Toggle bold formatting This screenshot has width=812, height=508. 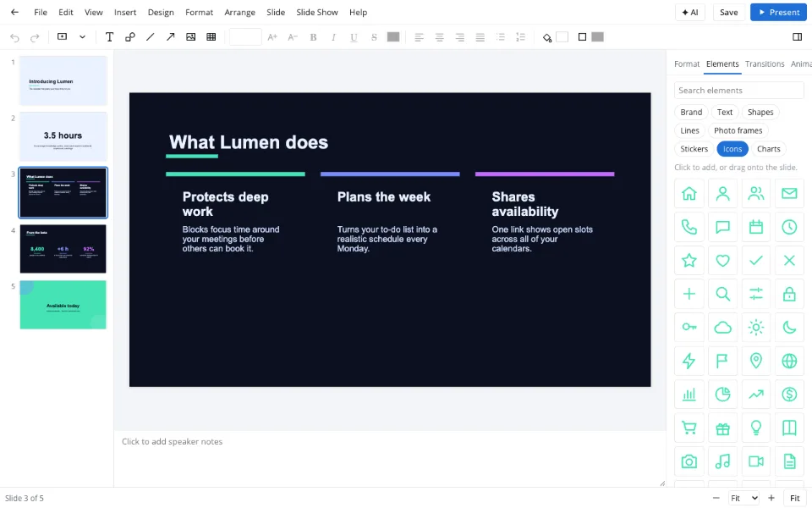click(313, 36)
